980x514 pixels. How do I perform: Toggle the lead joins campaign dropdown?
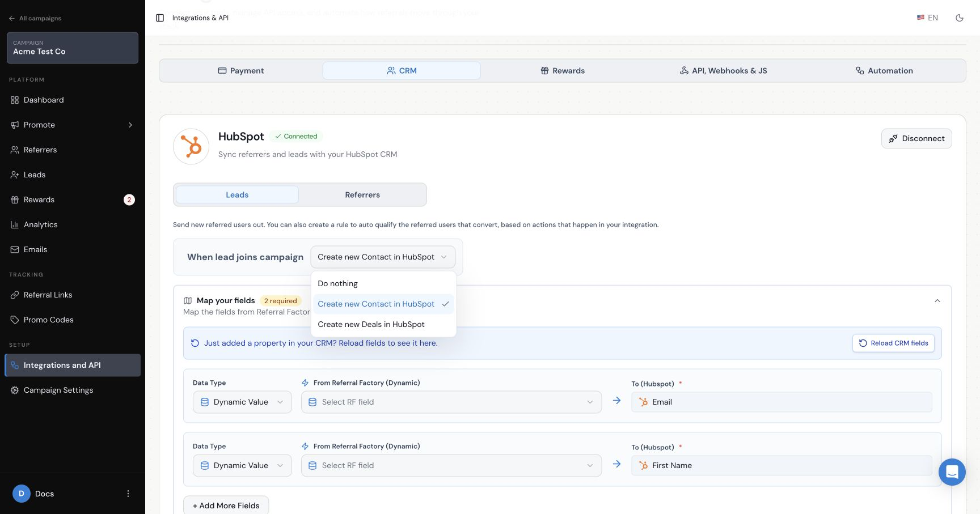pyautogui.click(x=383, y=257)
